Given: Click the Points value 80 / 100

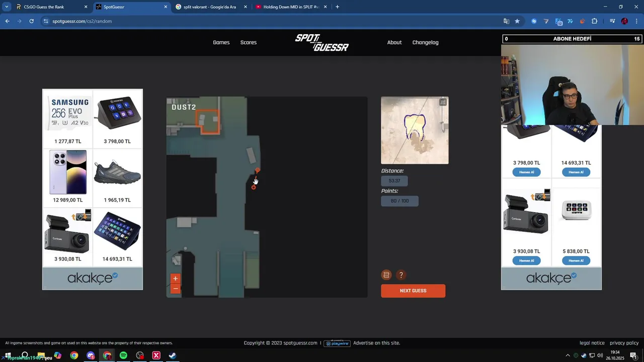Looking at the screenshot, I should coord(400,201).
